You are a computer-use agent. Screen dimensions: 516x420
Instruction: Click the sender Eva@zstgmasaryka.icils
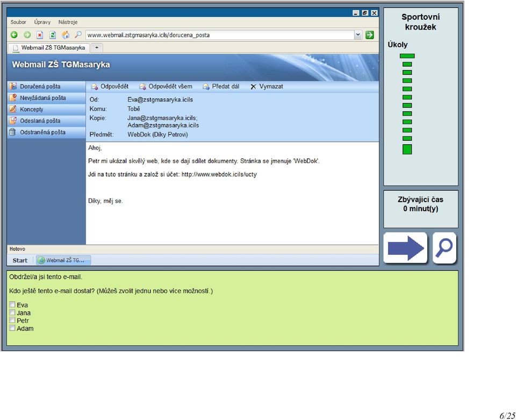coord(160,99)
